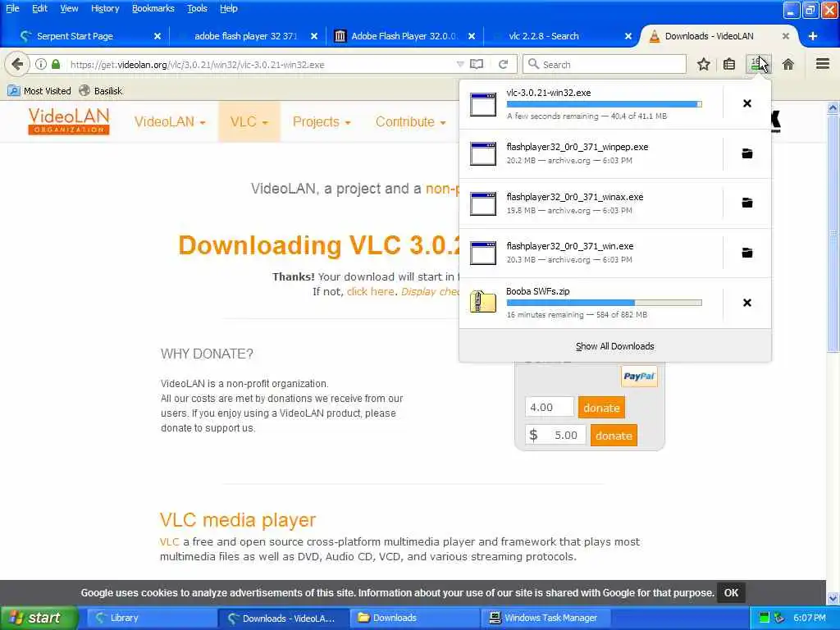Close the vlc 2.2.8 - Search tab
Image resolution: width=840 pixels, height=630 pixels.
(628, 36)
